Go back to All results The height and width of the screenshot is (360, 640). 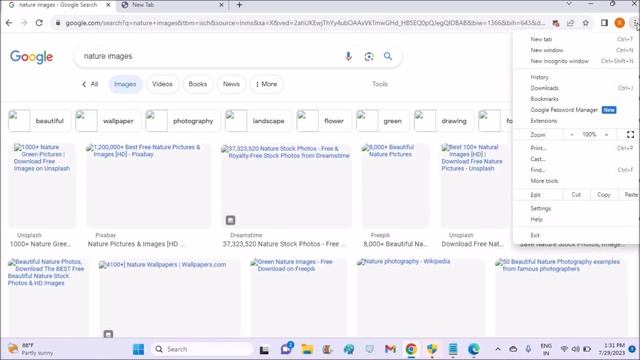[x=90, y=84]
